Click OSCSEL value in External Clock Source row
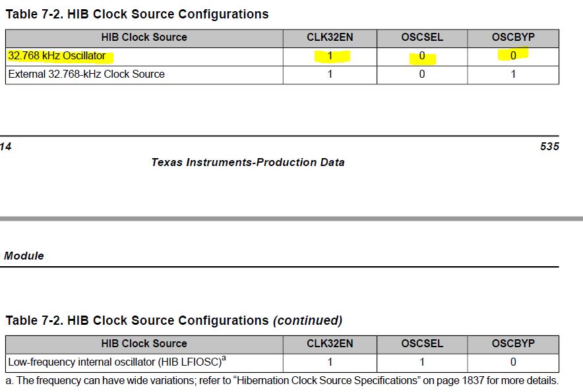 tap(422, 74)
